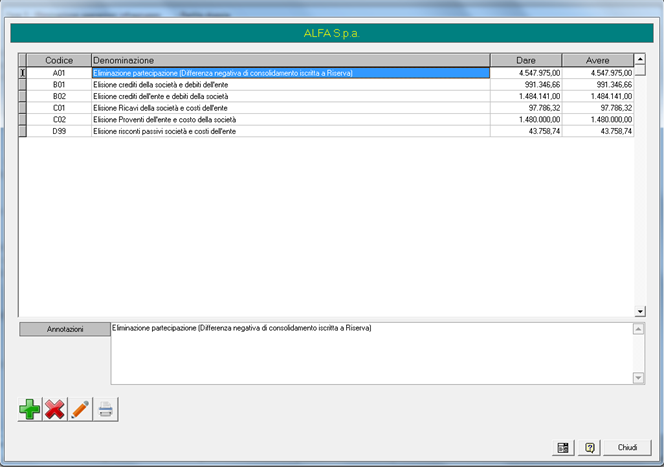This screenshot has width=664, height=467.
Task: Click the Avere column header
Action: point(598,60)
